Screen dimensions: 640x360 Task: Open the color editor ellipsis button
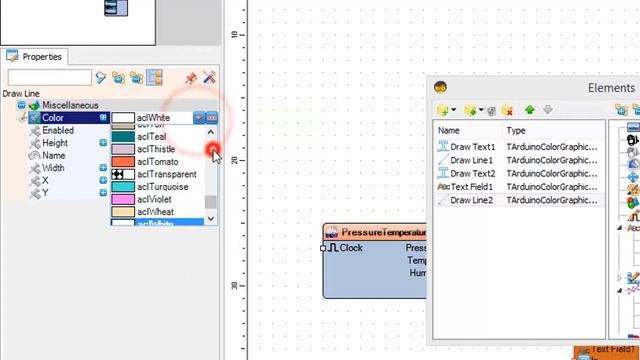pos(212,118)
